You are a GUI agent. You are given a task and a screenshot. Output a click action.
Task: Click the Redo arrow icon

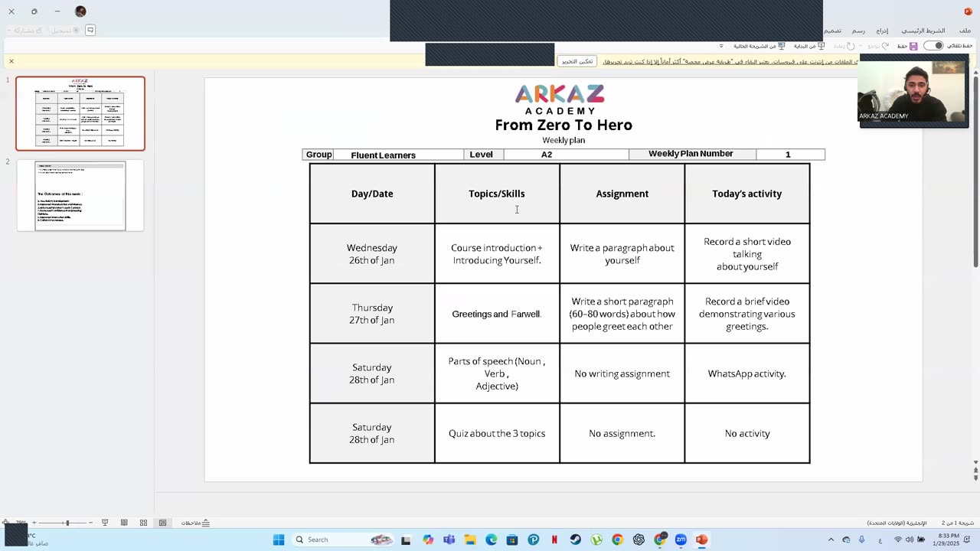850,46
